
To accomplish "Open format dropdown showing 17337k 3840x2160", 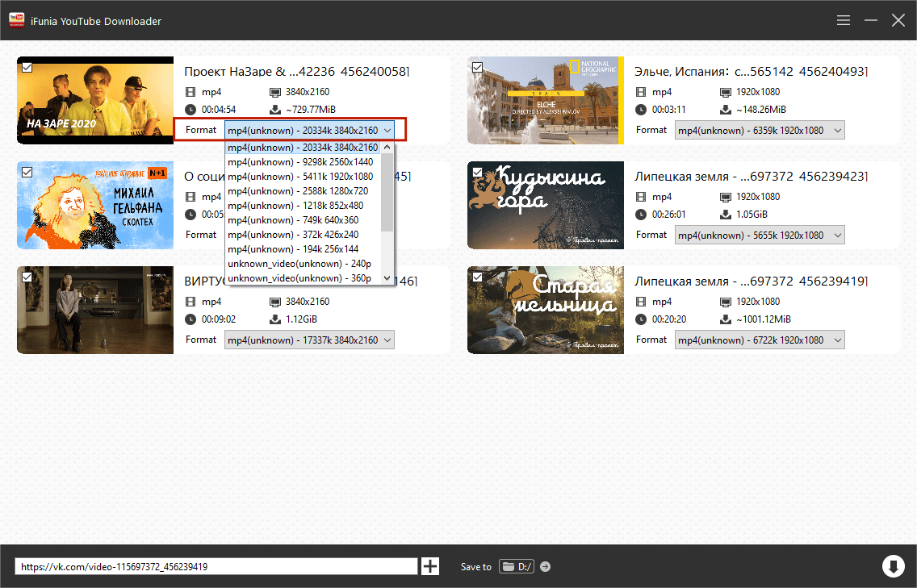I will coord(309,340).
